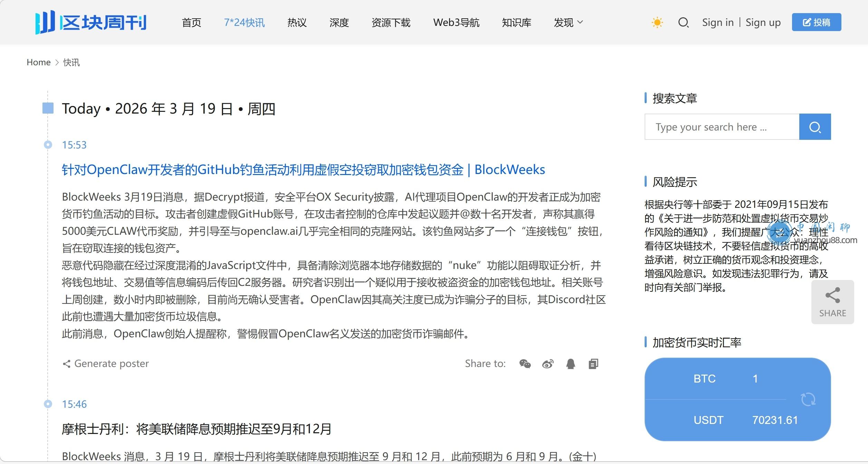
Task: Click the header search magnifier icon
Action: tap(683, 23)
